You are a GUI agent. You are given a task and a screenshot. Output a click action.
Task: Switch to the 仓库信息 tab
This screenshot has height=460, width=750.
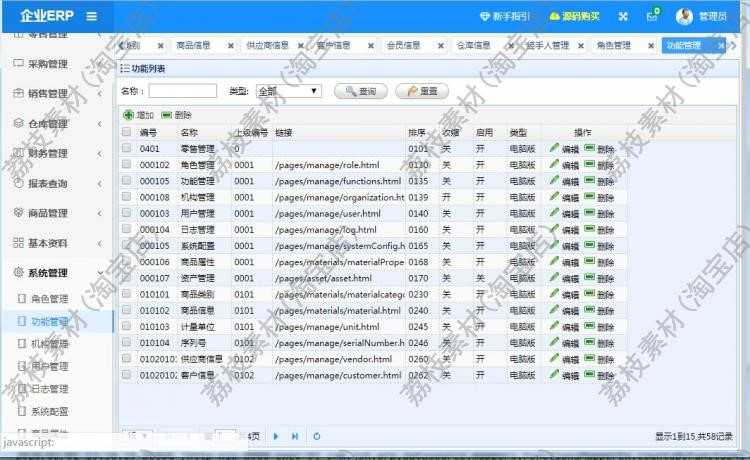pos(474,45)
